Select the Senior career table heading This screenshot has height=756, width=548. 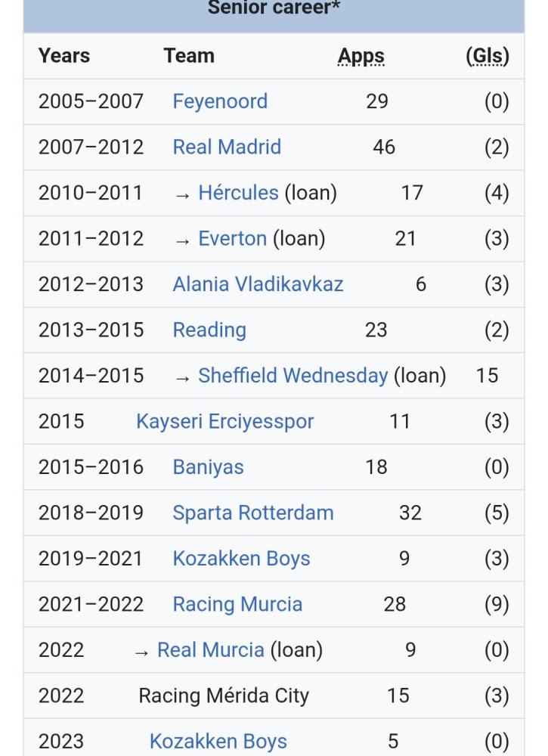[274, 8]
